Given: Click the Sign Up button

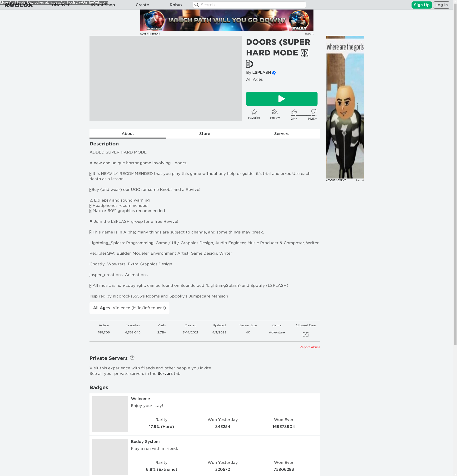Looking at the screenshot, I should (422, 5).
